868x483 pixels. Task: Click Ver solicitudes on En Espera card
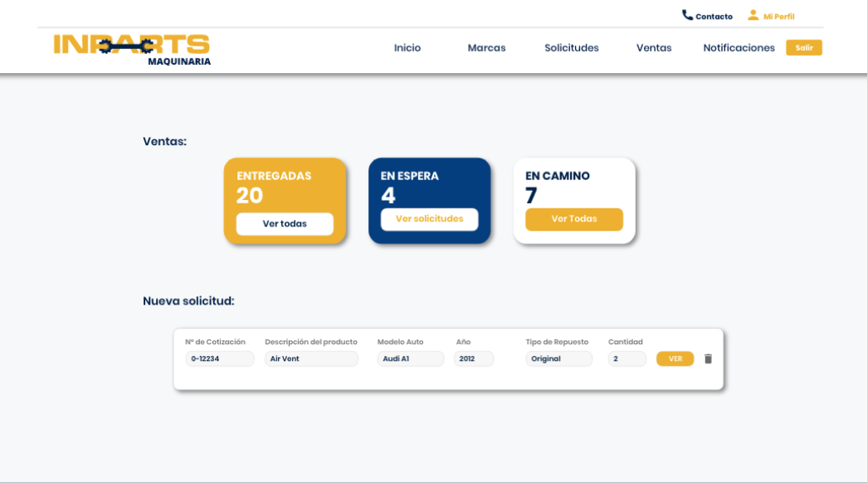pos(429,219)
